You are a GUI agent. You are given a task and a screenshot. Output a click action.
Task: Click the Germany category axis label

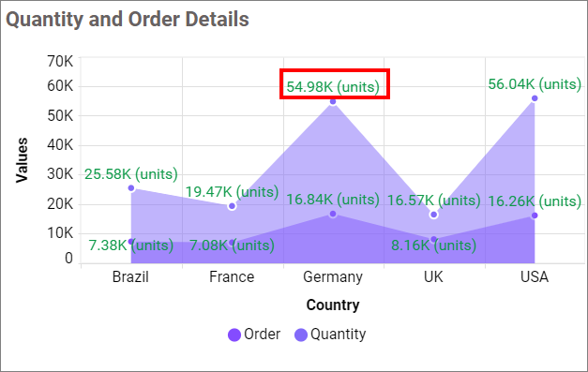[x=333, y=277]
